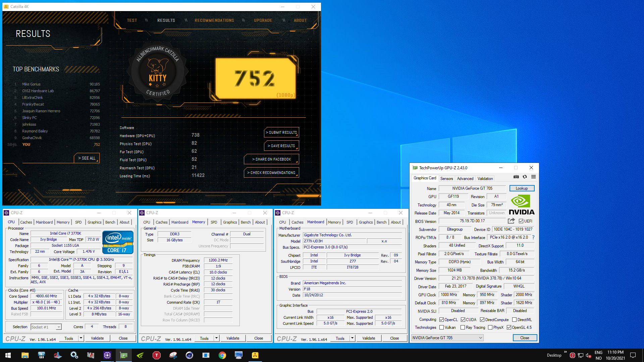Toggle the CUDA checkbox
The width and height of the screenshot is (644, 362).
[x=463, y=320]
